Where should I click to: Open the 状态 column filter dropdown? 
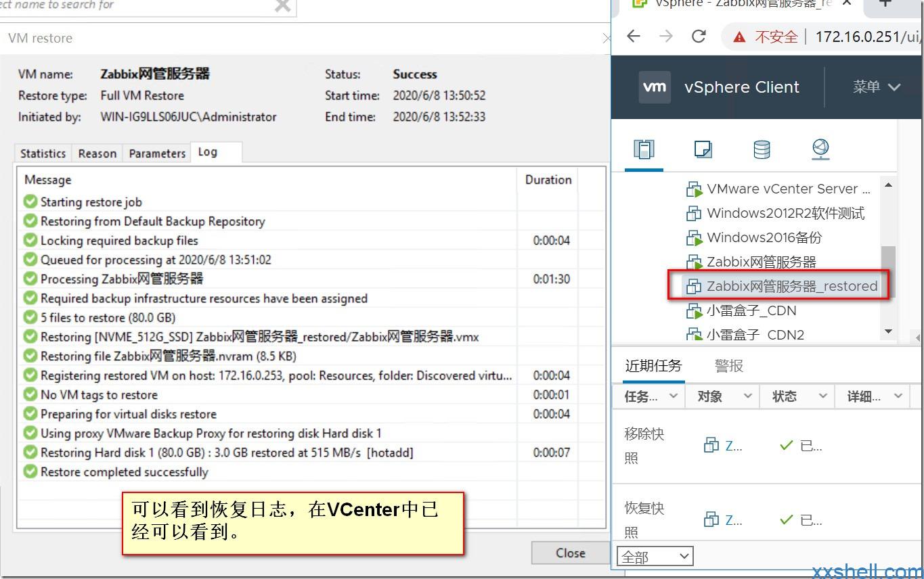[x=823, y=396]
